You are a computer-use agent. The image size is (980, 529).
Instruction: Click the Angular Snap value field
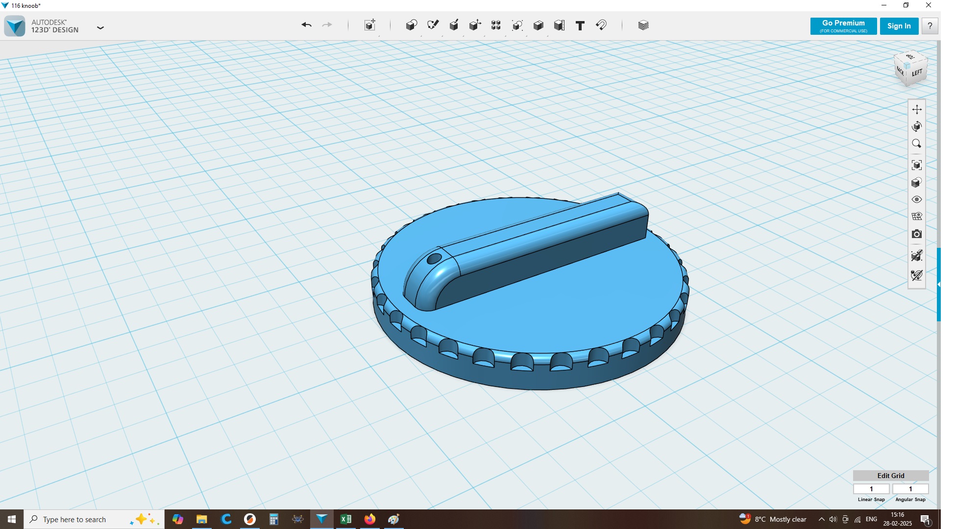[910, 489]
